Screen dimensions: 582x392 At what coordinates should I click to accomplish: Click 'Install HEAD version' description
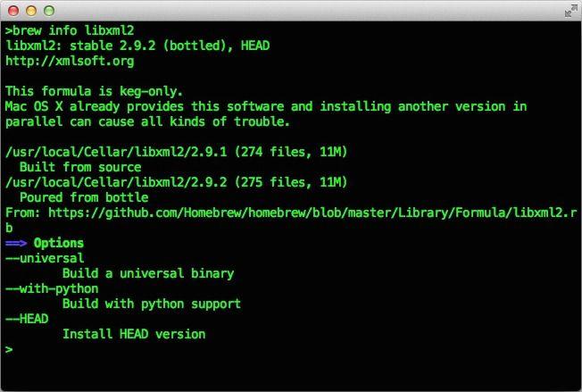(x=134, y=334)
